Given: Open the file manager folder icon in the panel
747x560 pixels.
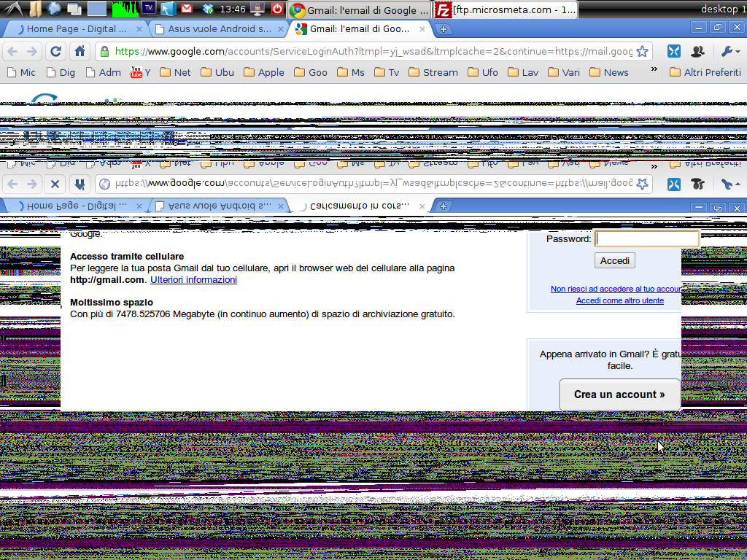Looking at the screenshot, I should coord(35,9).
